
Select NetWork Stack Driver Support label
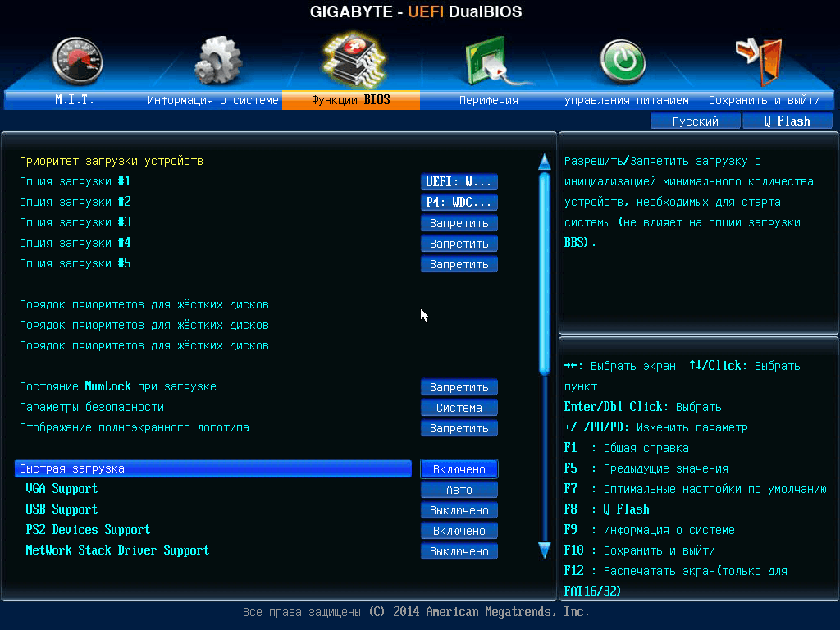coord(117,550)
